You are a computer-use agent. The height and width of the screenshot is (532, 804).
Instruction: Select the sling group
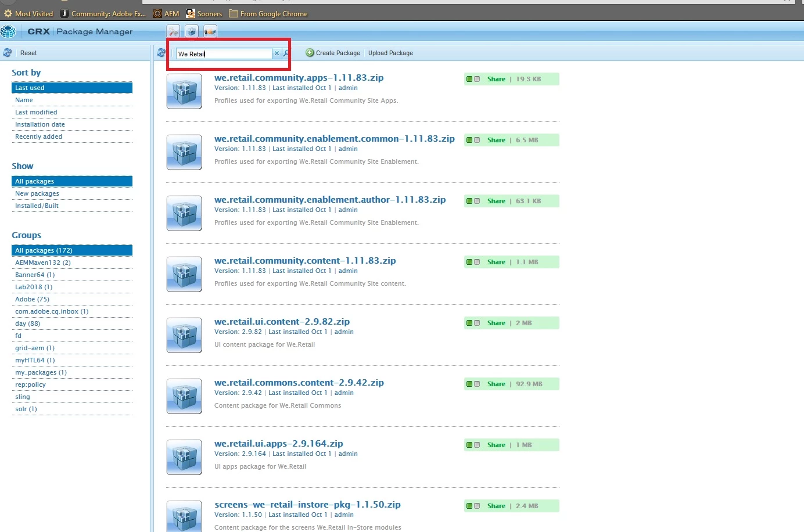coord(72,397)
